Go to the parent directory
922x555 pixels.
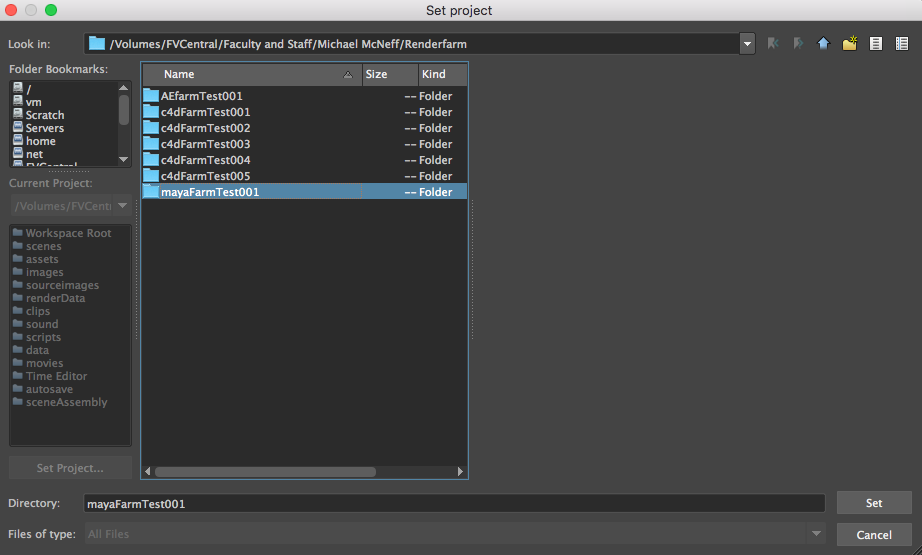(823, 44)
